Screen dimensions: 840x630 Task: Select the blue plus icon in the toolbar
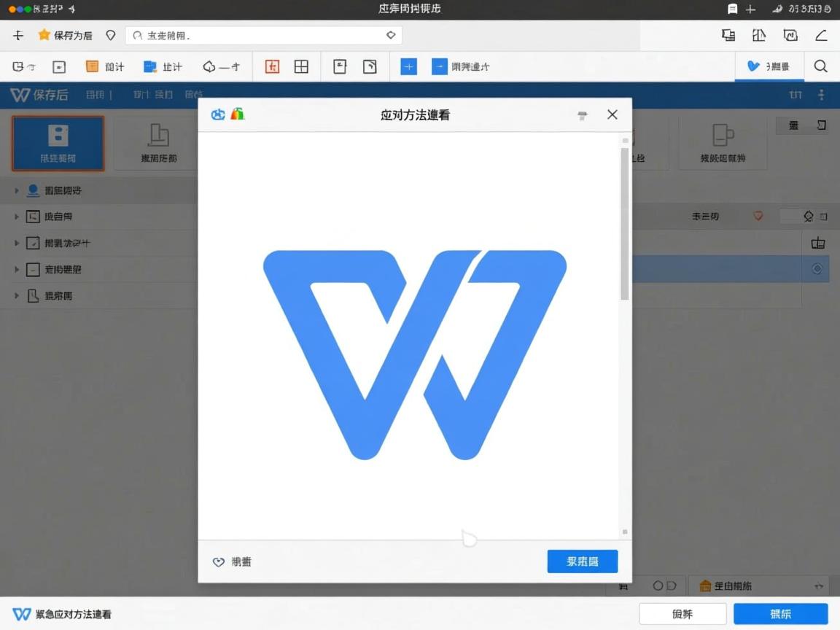[x=408, y=66]
